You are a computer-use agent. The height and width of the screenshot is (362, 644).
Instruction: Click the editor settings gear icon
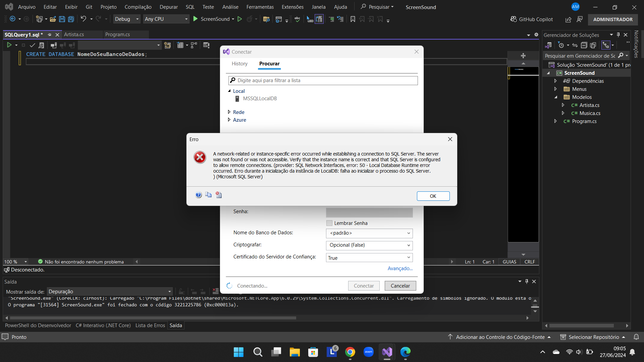pos(536,35)
